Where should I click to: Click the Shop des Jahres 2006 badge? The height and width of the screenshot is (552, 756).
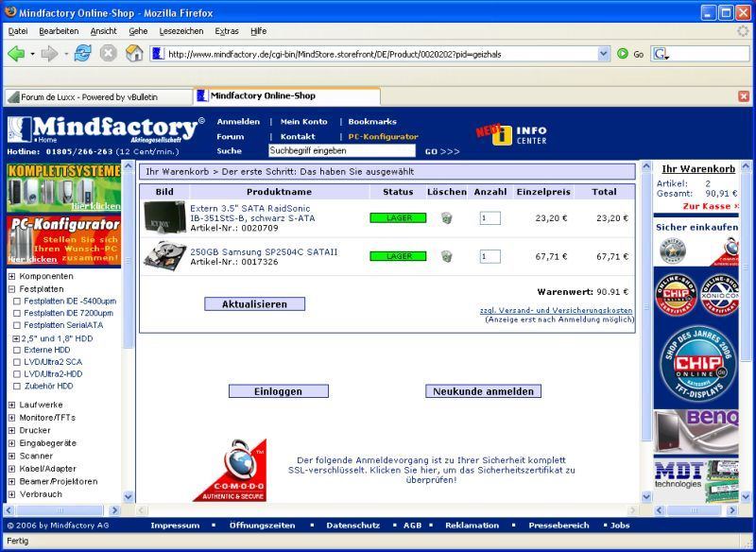click(x=697, y=364)
